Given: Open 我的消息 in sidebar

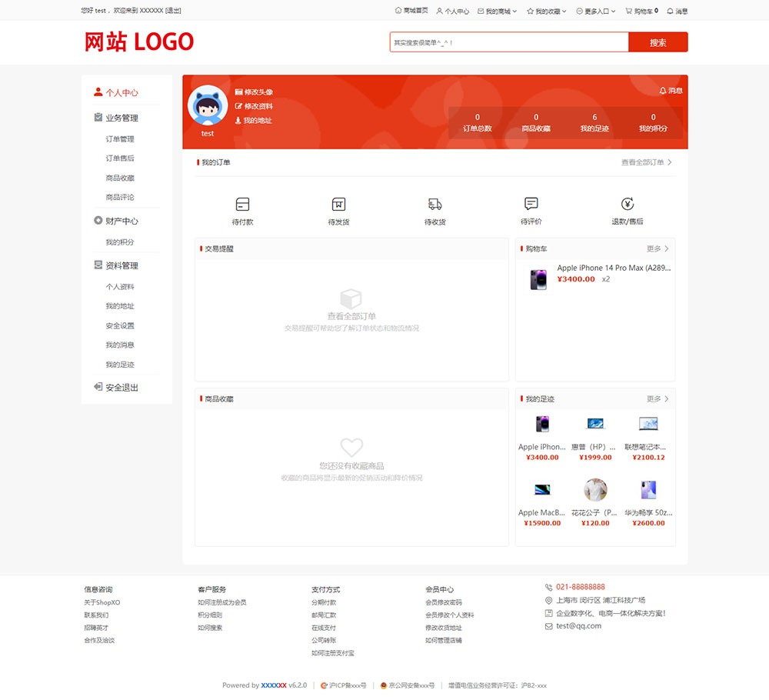Looking at the screenshot, I should pyautogui.click(x=120, y=345).
